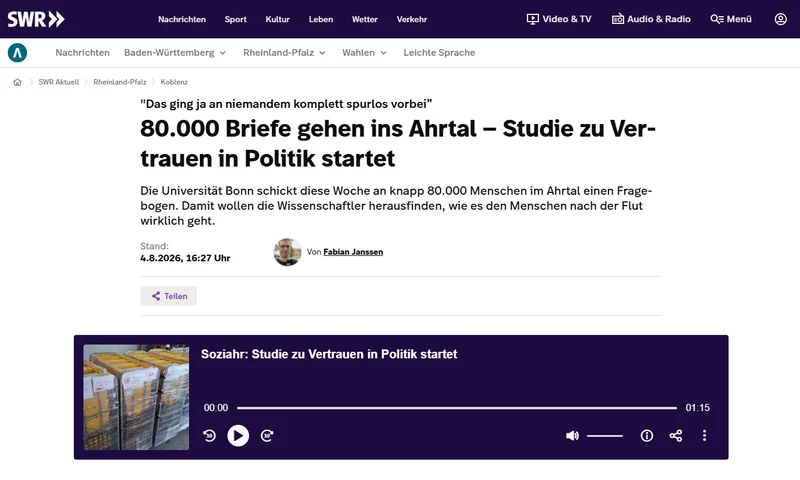Click the author portrait photo

click(x=287, y=252)
